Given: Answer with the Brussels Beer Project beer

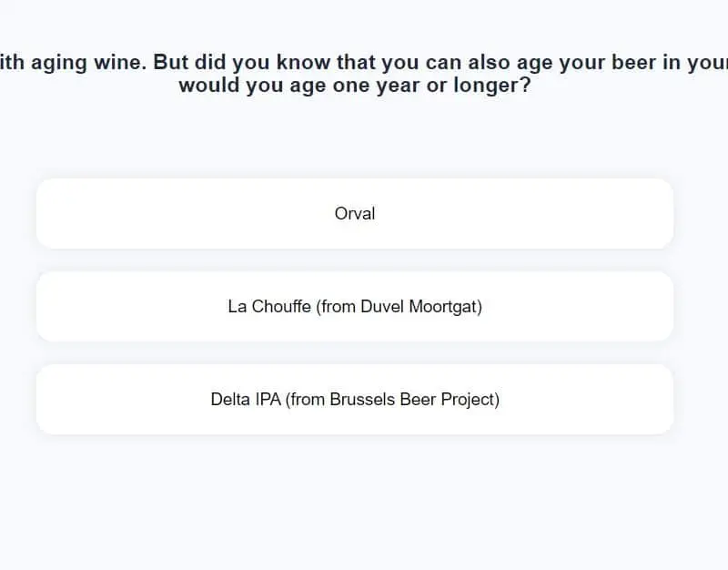Looking at the screenshot, I should (x=355, y=399).
